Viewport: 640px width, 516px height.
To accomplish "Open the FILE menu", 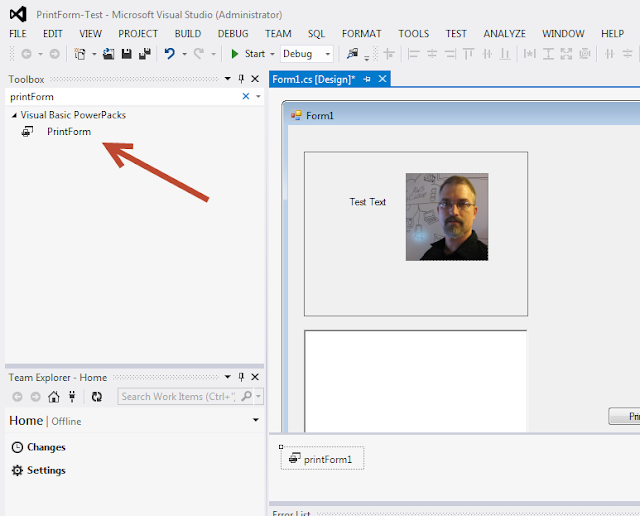I will point(18,33).
